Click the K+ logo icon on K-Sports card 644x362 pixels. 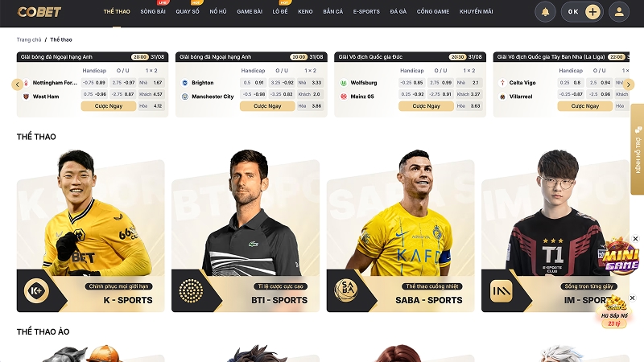(x=36, y=290)
